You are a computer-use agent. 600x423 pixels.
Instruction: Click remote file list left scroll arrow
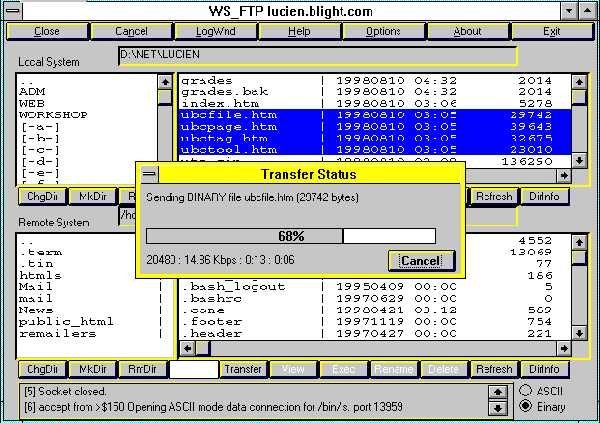pos(186,348)
